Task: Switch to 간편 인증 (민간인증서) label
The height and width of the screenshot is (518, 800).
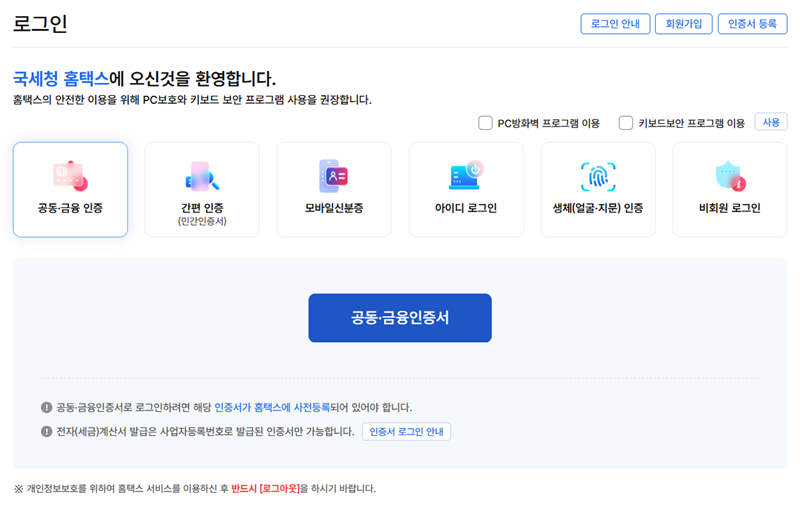Action: tap(202, 214)
